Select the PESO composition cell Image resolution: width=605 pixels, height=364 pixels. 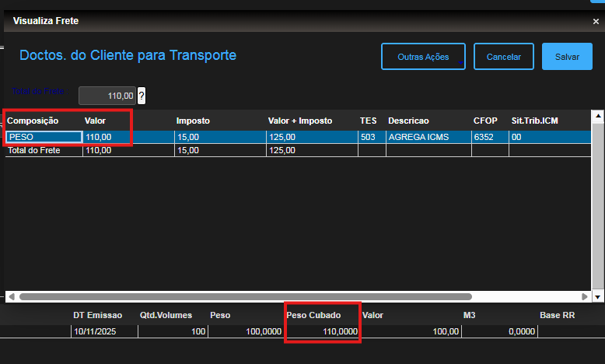(x=44, y=137)
